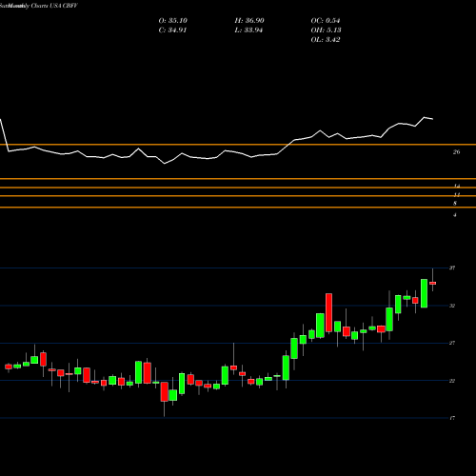Click the 'OC: 0.54' reading
Viewport: 476px width, 476px height.
pos(326,21)
